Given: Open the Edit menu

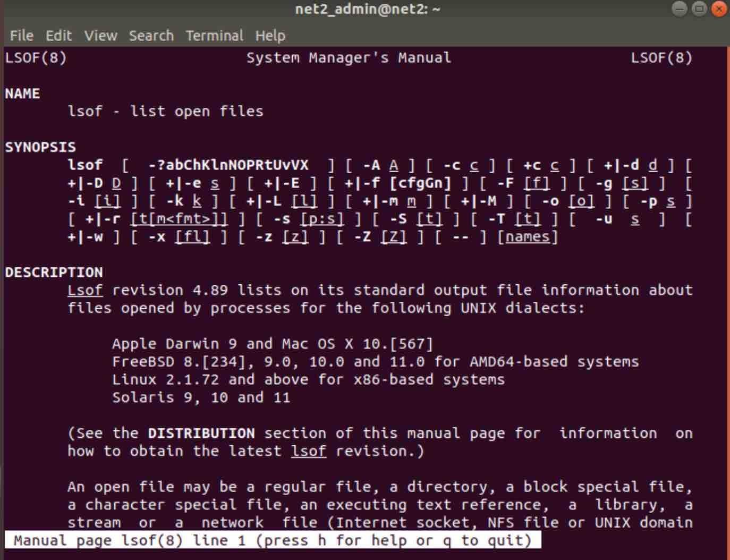Looking at the screenshot, I should pyautogui.click(x=58, y=36).
